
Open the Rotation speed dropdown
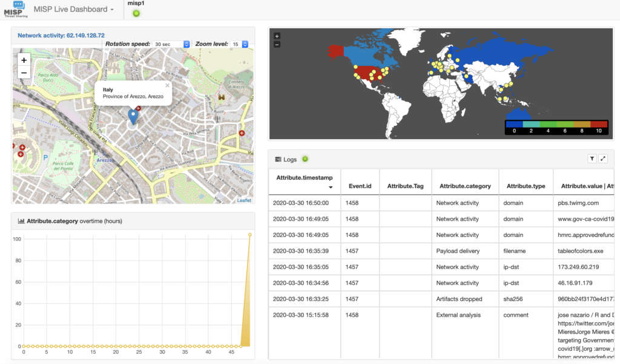click(x=171, y=44)
